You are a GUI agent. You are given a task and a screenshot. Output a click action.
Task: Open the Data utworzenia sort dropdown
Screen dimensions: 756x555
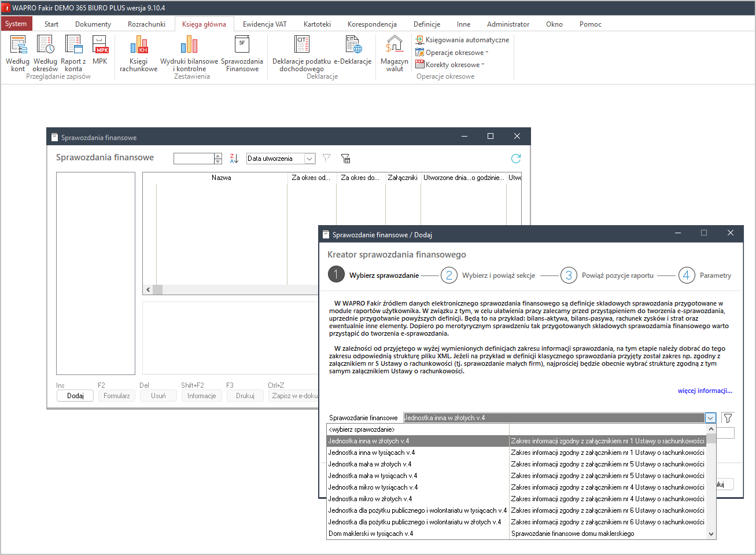(309, 159)
